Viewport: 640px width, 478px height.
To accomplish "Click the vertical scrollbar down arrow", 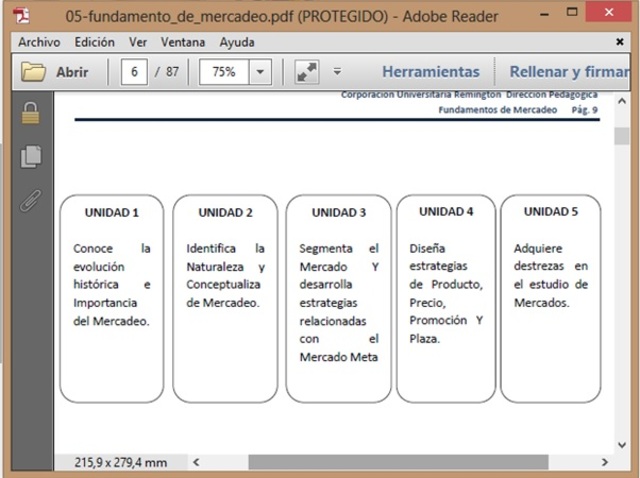I will click(622, 445).
